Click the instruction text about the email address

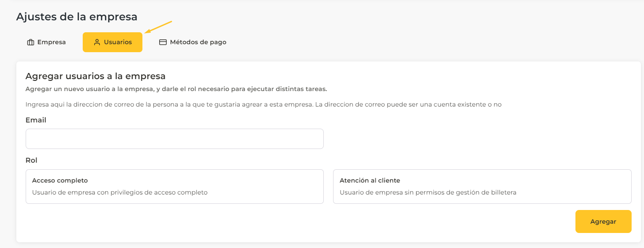pos(263,105)
